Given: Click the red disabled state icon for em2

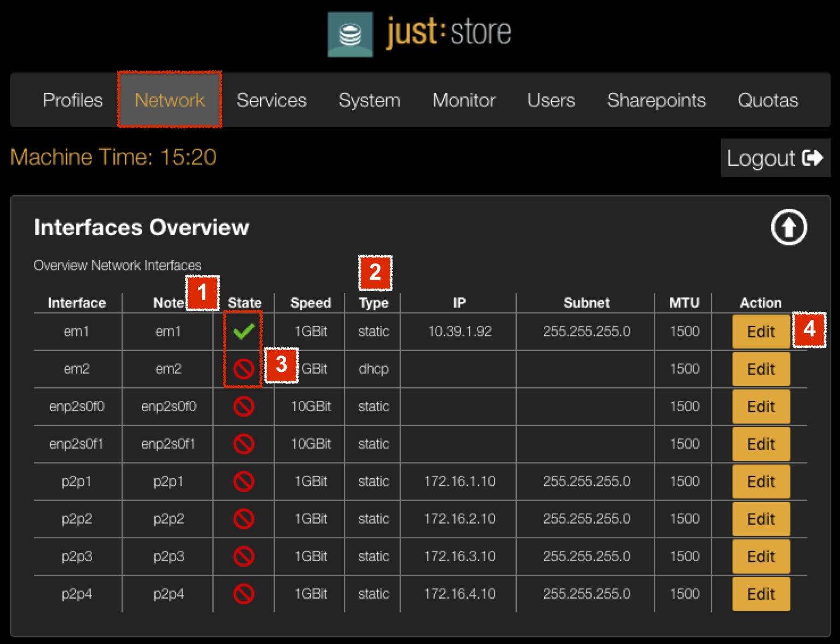Looking at the screenshot, I should point(244,369).
